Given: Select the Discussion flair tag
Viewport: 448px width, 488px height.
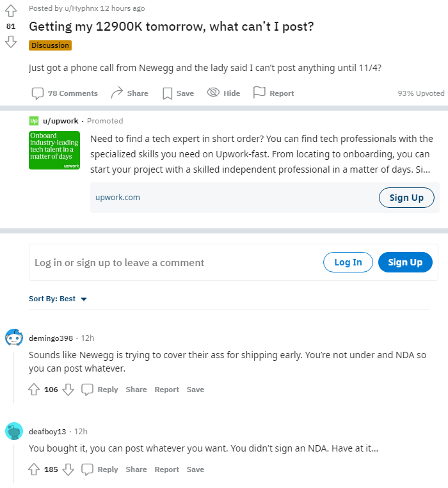Looking at the screenshot, I should [50, 45].
